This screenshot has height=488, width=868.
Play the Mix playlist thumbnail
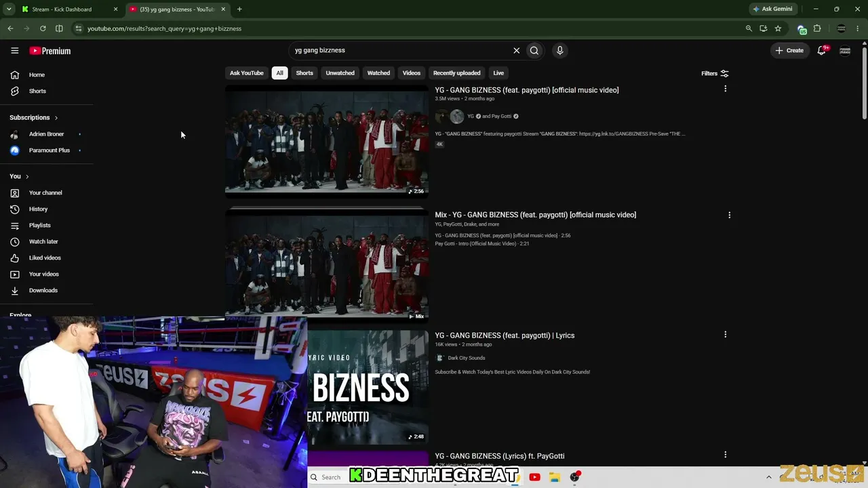[x=327, y=264]
